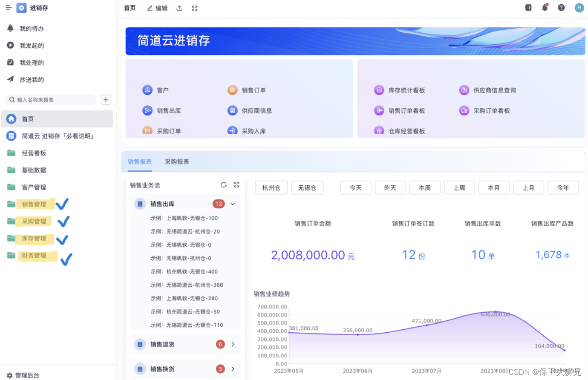This screenshot has height=380, width=588.
Task: Switch to the 销售报表 tab
Action: (x=140, y=161)
